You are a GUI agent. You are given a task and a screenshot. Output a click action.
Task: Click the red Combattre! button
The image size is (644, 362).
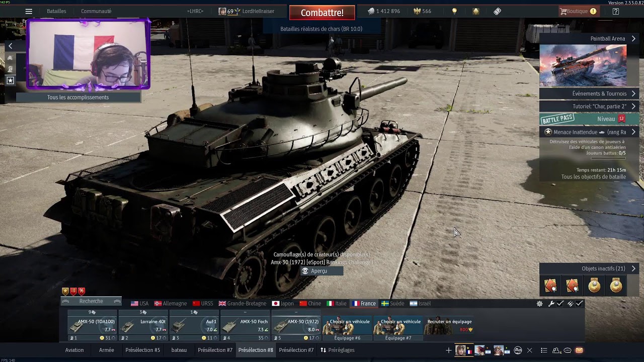point(322,13)
